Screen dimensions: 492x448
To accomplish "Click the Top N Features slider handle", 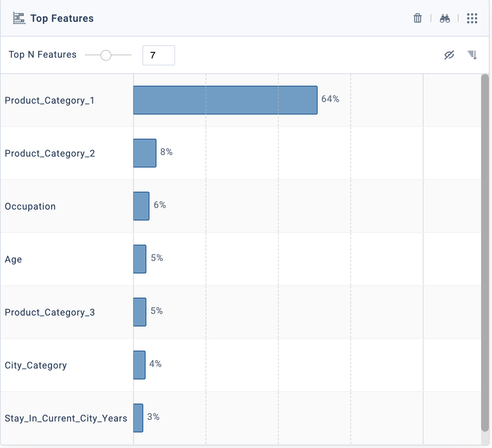I will [106, 55].
